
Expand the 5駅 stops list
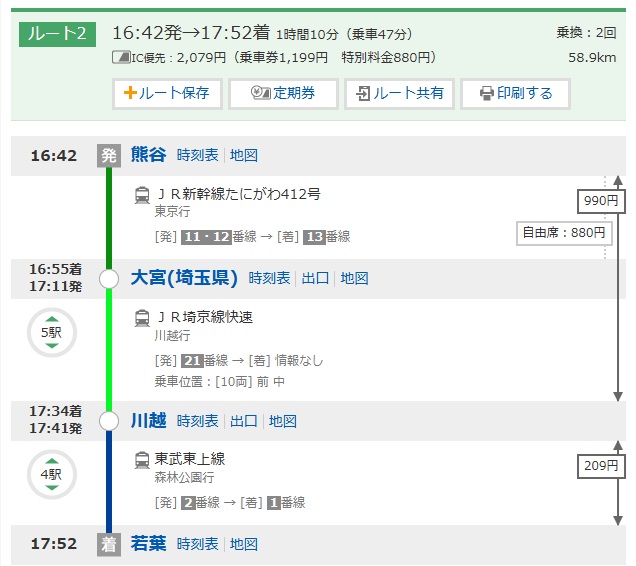click(x=50, y=332)
